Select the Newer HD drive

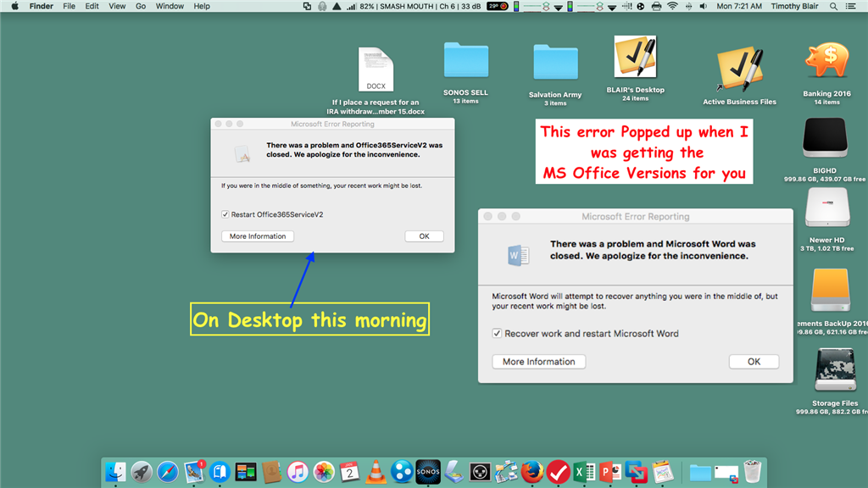pos(827,208)
